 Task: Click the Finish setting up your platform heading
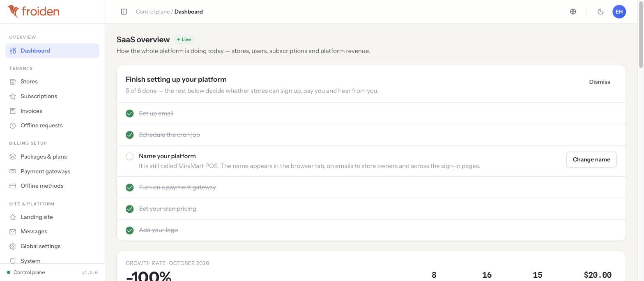pos(176,79)
